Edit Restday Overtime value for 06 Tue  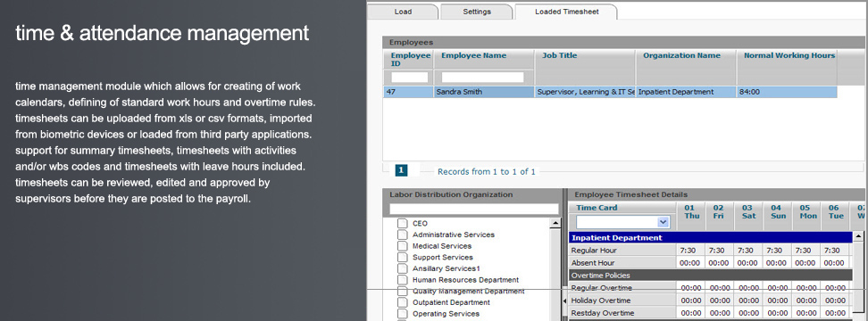[x=834, y=313]
